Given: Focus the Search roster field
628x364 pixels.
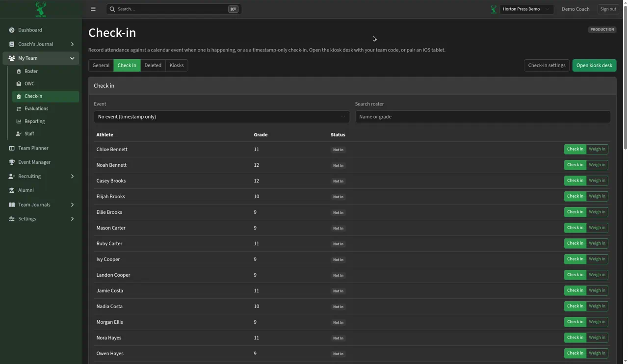Looking at the screenshot, I should pyautogui.click(x=483, y=117).
